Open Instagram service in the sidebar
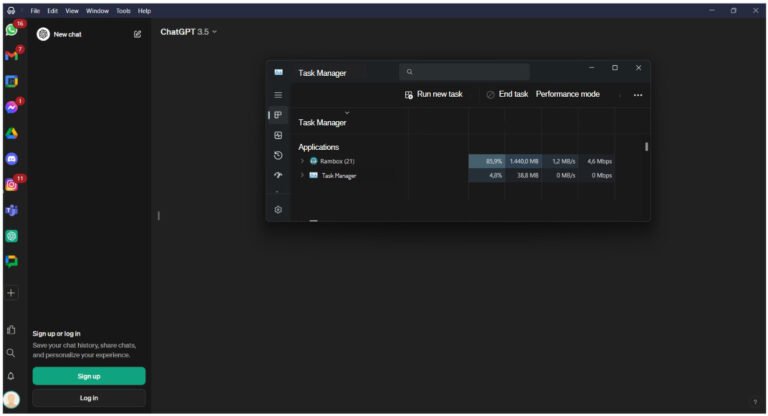The width and height of the screenshot is (768, 416). click(x=11, y=185)
